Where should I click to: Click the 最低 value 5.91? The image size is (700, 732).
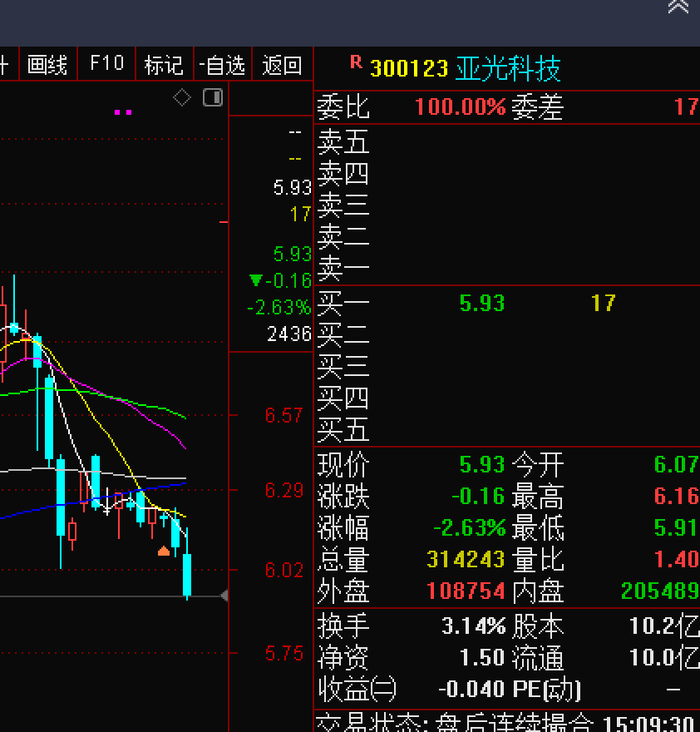pos(676,528)
